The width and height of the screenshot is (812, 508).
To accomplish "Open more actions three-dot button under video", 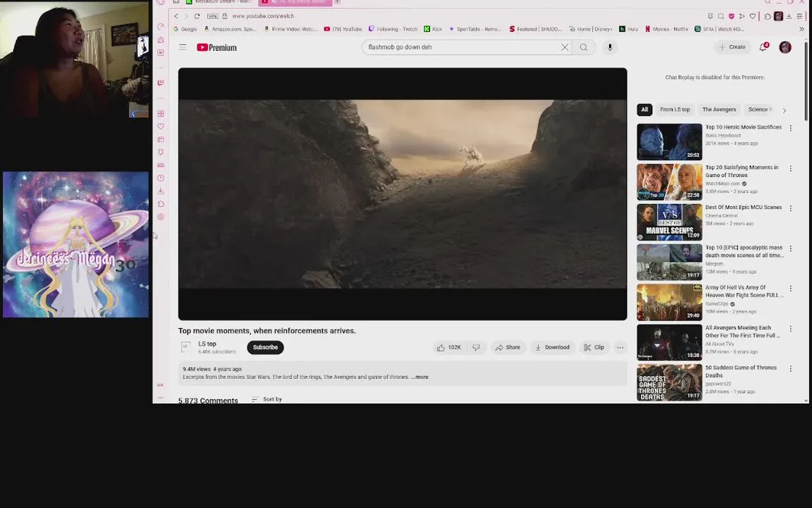I will pyautogui.click(x=620, y=347).
